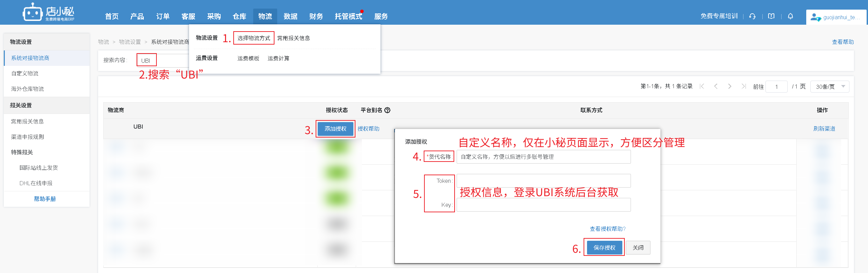This screenshot has height=273, width=868.
Task: Click the question mark beside 平台别名
Action: 387,110
